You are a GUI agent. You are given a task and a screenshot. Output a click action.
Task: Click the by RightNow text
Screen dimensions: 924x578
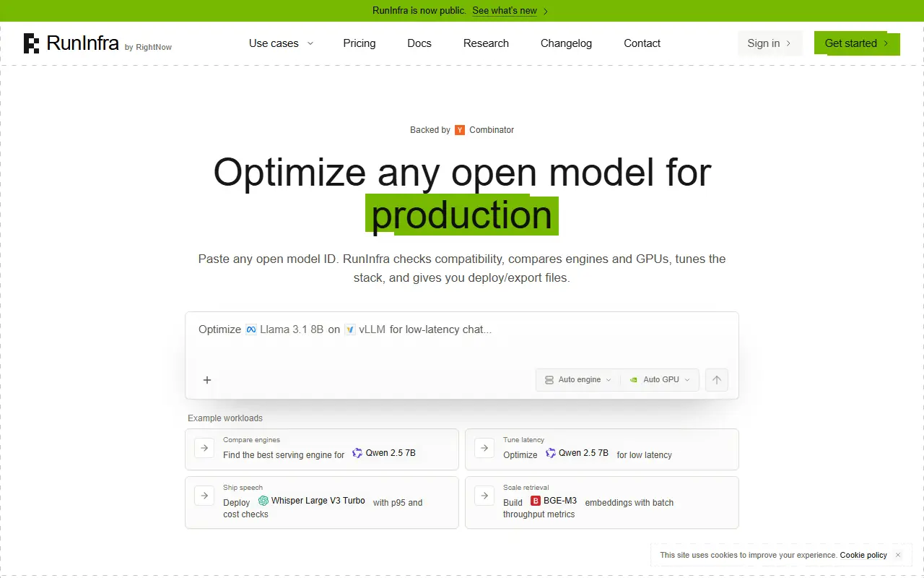click(148, 48)
